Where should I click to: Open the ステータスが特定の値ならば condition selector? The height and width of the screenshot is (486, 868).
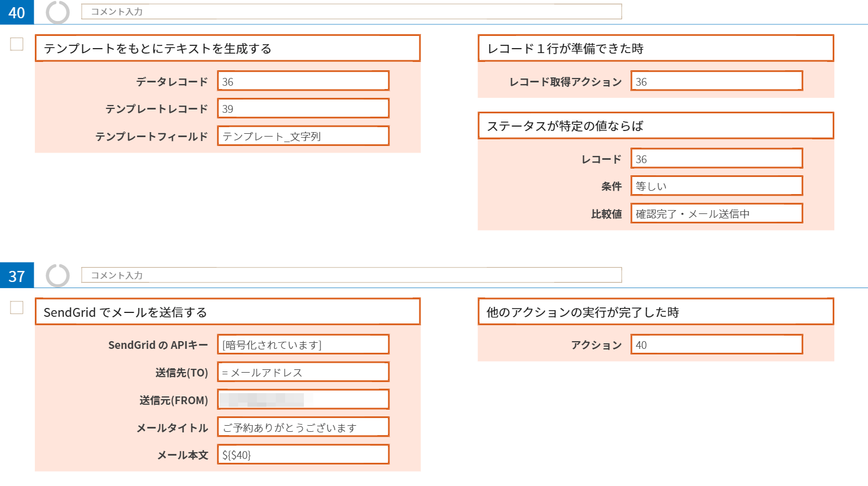656,126
